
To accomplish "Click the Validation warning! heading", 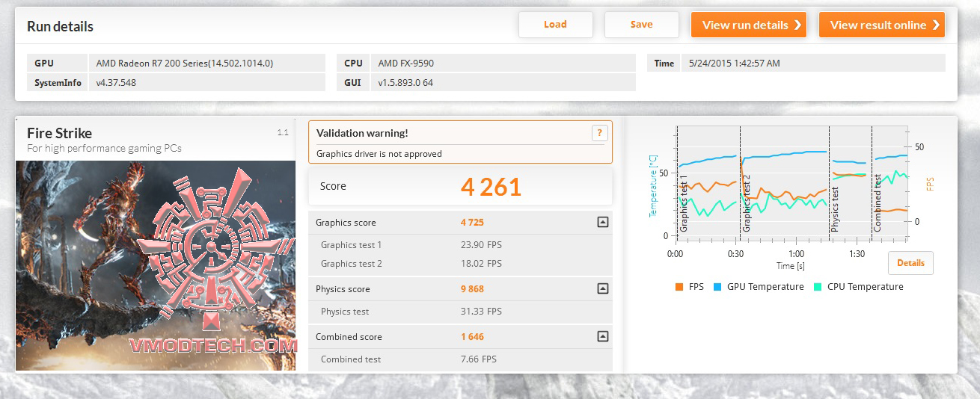I will (x=362, y=133).
